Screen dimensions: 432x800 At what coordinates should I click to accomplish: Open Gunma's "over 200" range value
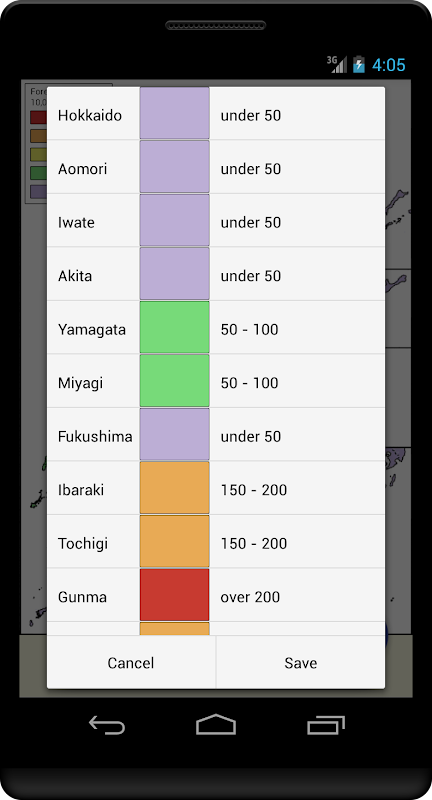click(250, 597)
